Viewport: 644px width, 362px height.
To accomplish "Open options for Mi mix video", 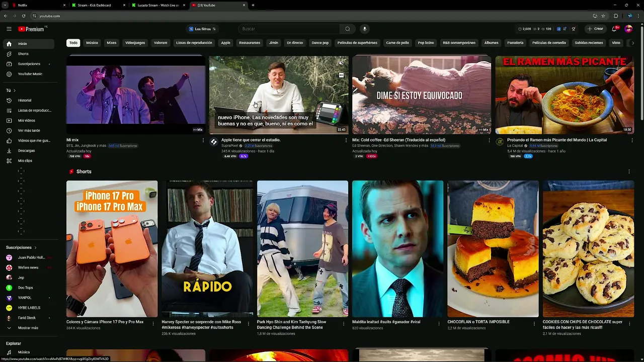I will (203, 140).
